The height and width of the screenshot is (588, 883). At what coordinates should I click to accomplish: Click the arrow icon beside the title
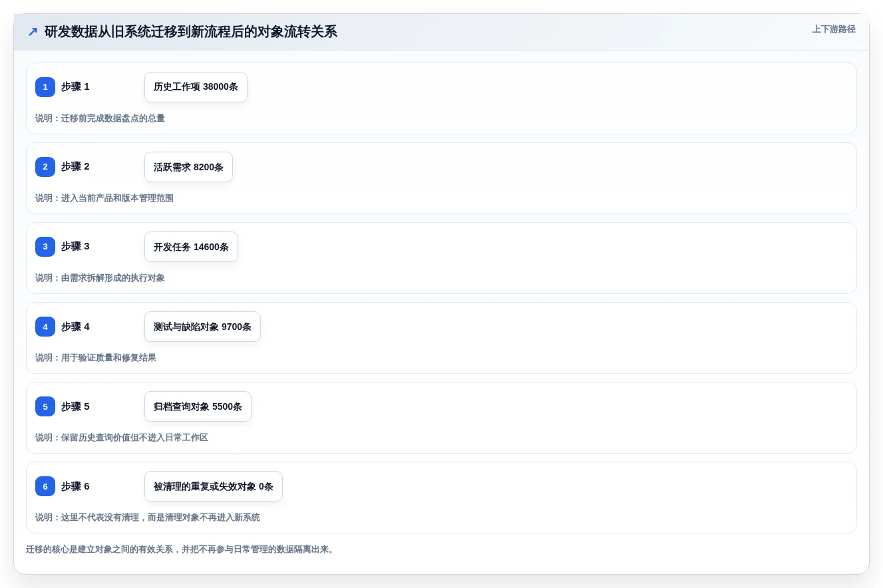[33, 32]
